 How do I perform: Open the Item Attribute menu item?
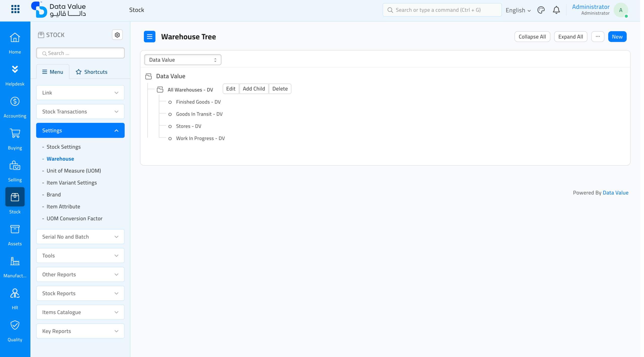pyautogui.click(x=63, y=206)
